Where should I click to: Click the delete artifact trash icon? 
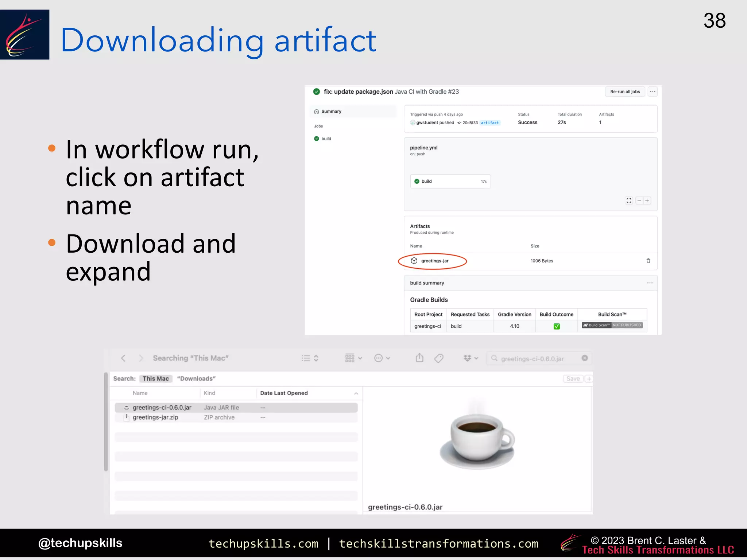coord(648,261)
